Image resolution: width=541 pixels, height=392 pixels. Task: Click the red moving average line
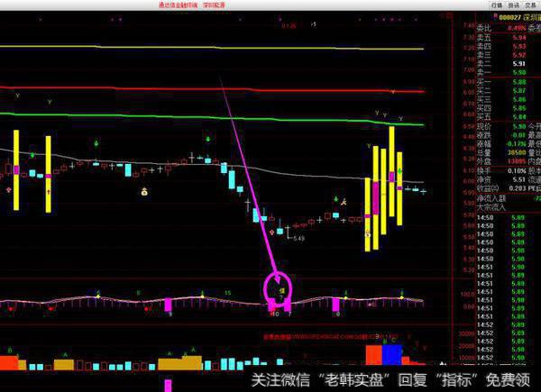(x=212, y=89)
